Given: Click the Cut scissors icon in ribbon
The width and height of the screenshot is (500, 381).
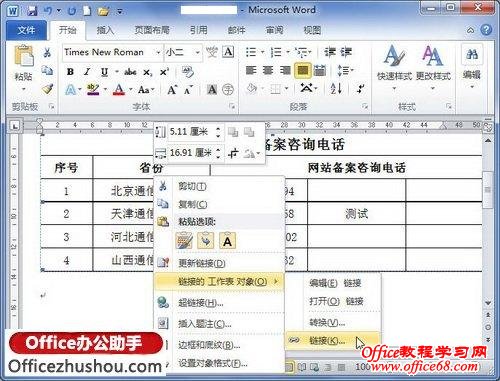Looking at the screenshot, I should (x=47, y=52).
